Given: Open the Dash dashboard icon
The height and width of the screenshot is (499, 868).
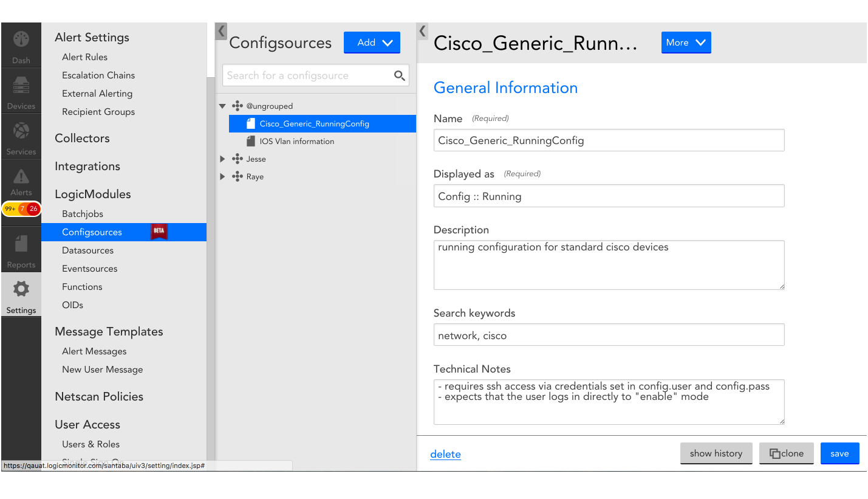Looking at the screenshot, I should coord(21,40).
